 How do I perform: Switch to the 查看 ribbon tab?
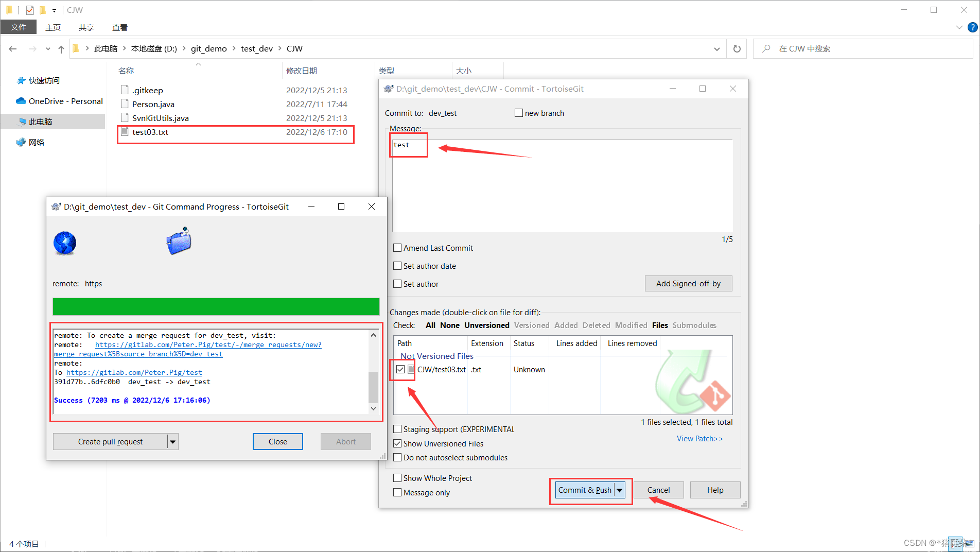click(119, 27)
